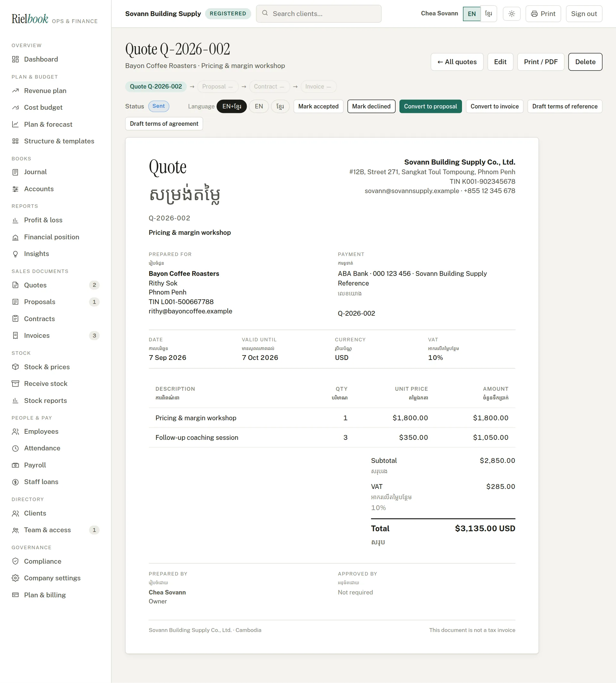The width and height of the screenshot is (616, 683).
Task: Switch interface language to EN
Action: pyautogui.click(x=472, y=14)
